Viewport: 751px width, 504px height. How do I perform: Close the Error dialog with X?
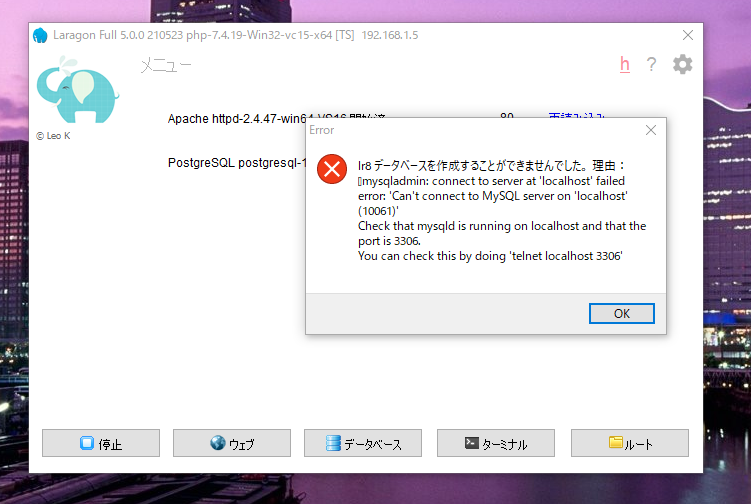tap(650, 130)
